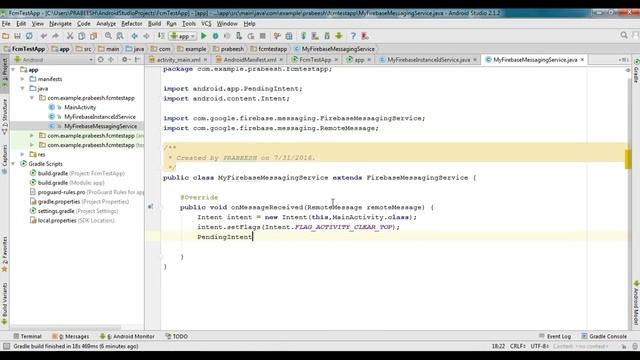
Task: Click the Copy toolbar icon
Action: [x=82, y=36]
